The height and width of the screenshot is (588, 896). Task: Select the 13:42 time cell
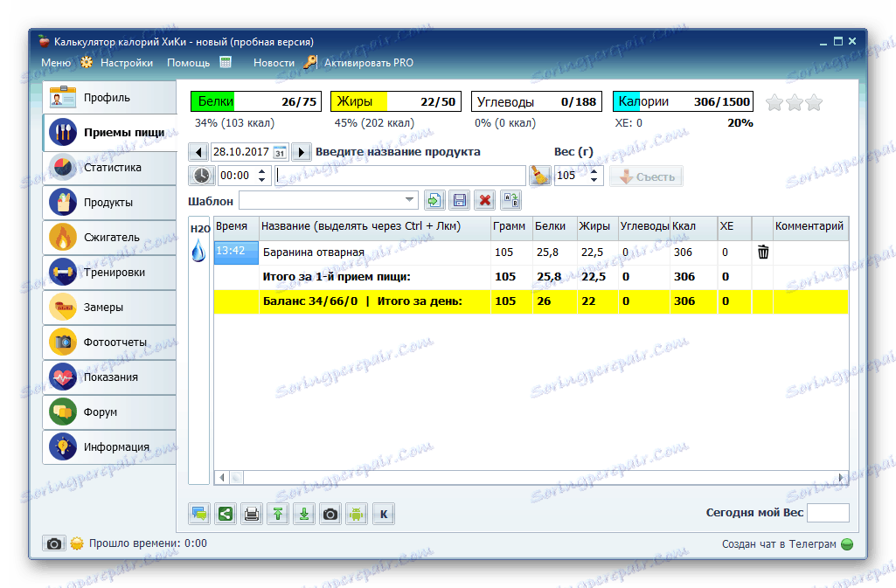tap(236, 252)
